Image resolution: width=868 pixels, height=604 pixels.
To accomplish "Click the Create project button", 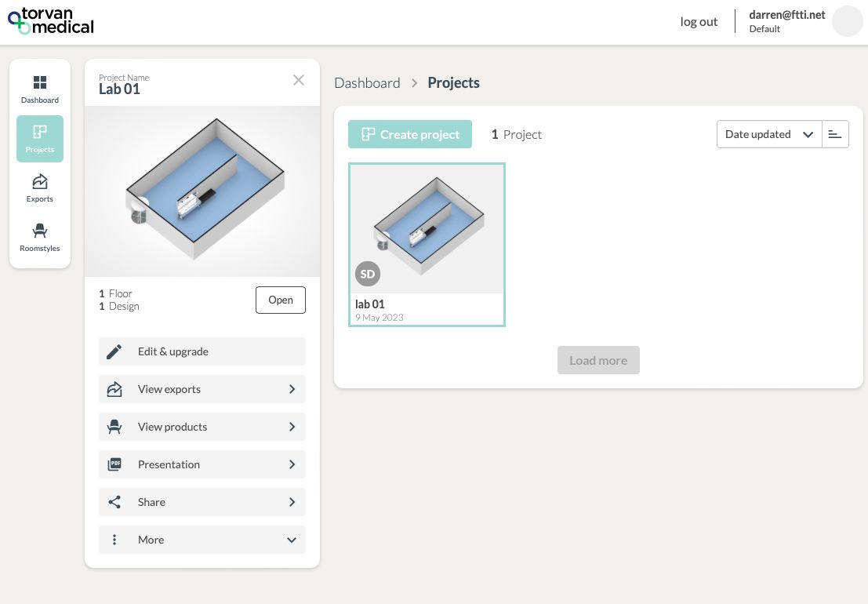I will [x=410, y=134].
